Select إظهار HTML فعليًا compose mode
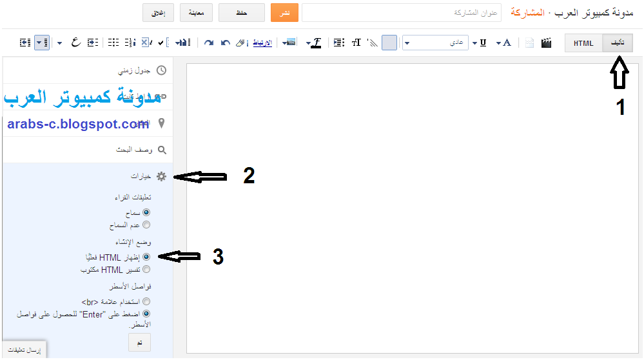This screenshot has height=362, width=644. coord(146,257)
